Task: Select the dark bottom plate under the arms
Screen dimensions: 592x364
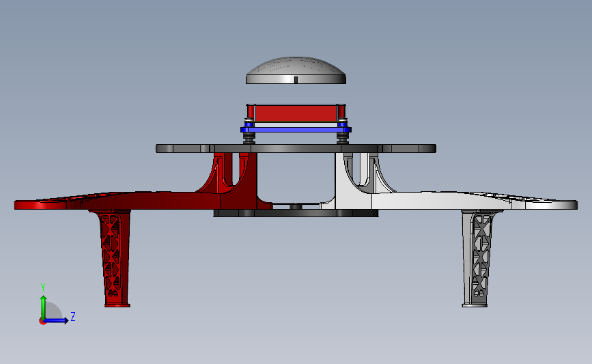Action: click(296, 213)
